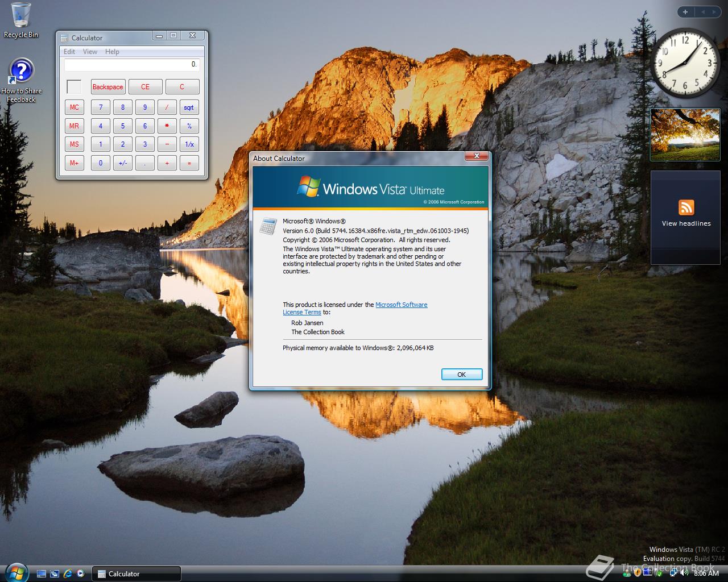728x582 pixels.
Task: Click the 1/x reciprocal button
Action: click(189, 144)
